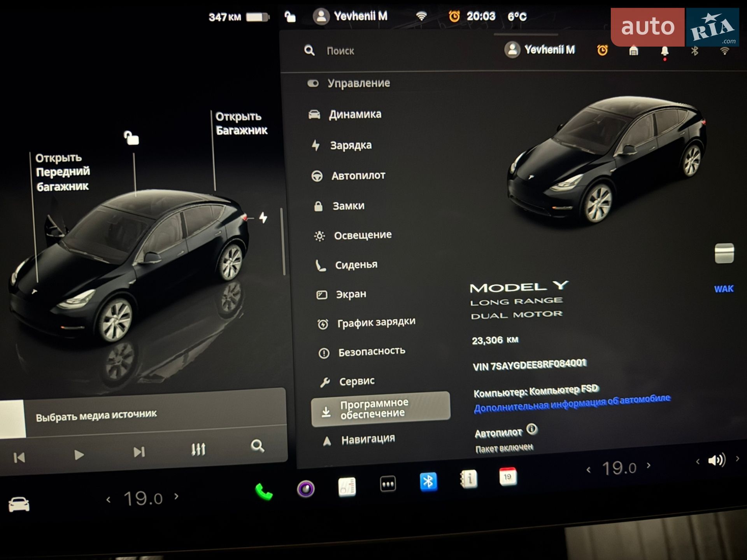Launch the camera app icon in the dock
The height and width of the screenshot is (560, 747).
click(306, 489)
